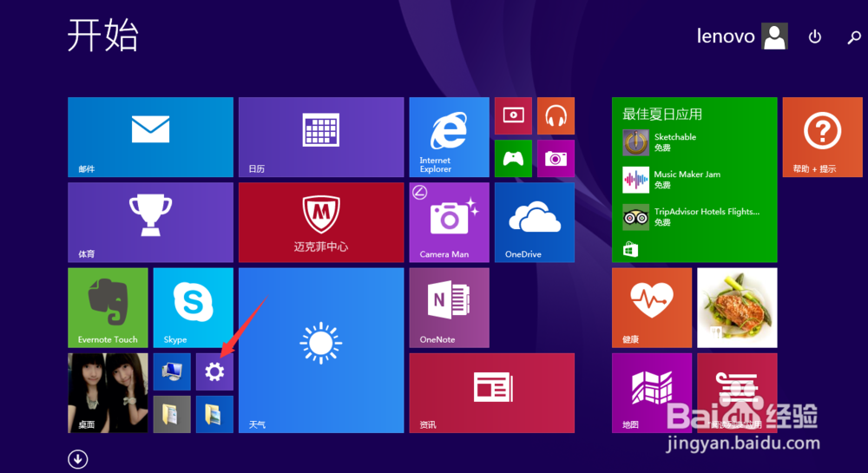This screenshot has height=473, width=868.
Task: Click the Music Maker Jam app icon
Action: pyautogui.click(x=635, y=180)
